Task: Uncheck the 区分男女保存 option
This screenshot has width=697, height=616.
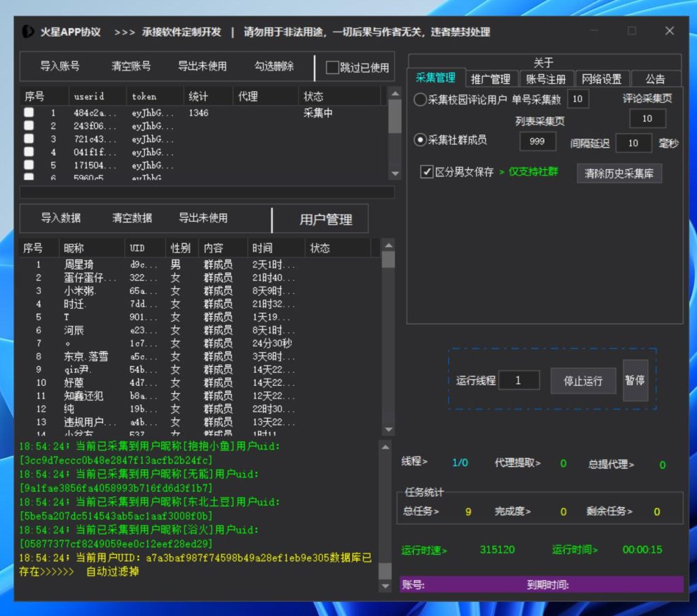Action: (427, 171)
